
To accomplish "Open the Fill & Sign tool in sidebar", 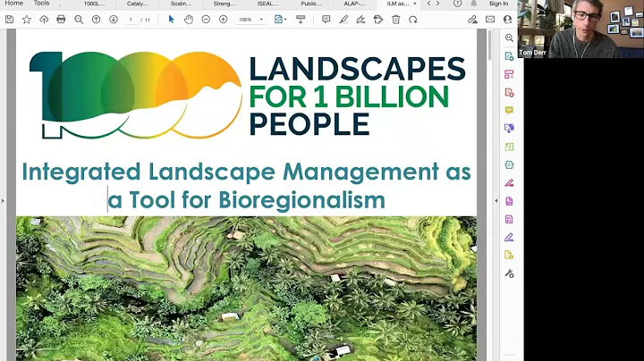I will pyautogui.click(x=509, y=237).
